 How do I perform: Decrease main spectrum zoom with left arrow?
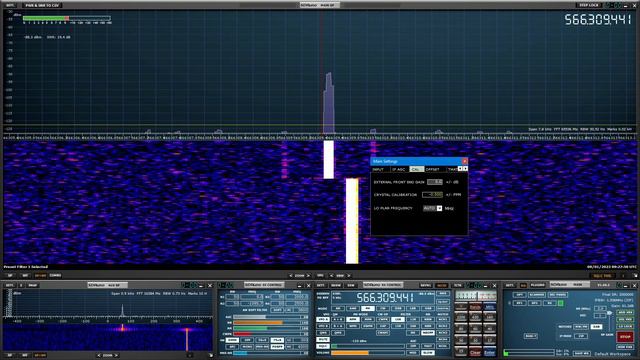[x=291, y=276]
